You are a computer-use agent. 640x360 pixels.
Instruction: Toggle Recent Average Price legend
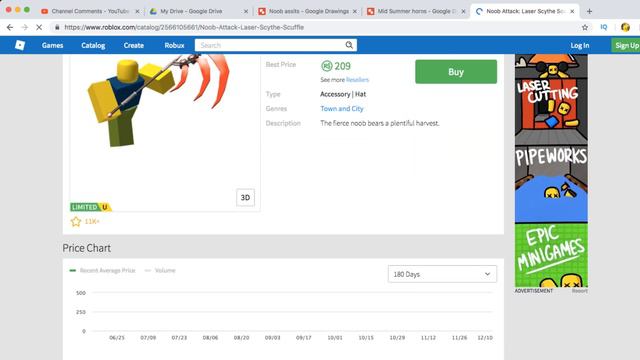(102, 271)
